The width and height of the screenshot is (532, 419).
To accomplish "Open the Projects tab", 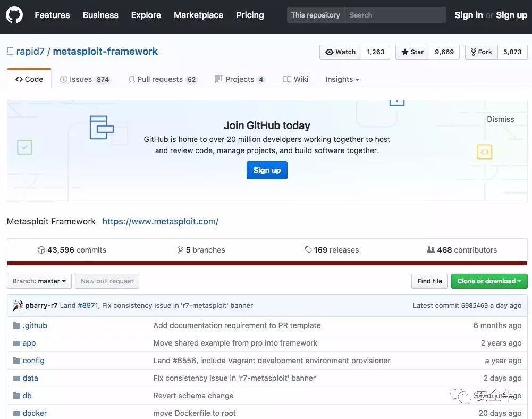I will (x=240, y=79).
